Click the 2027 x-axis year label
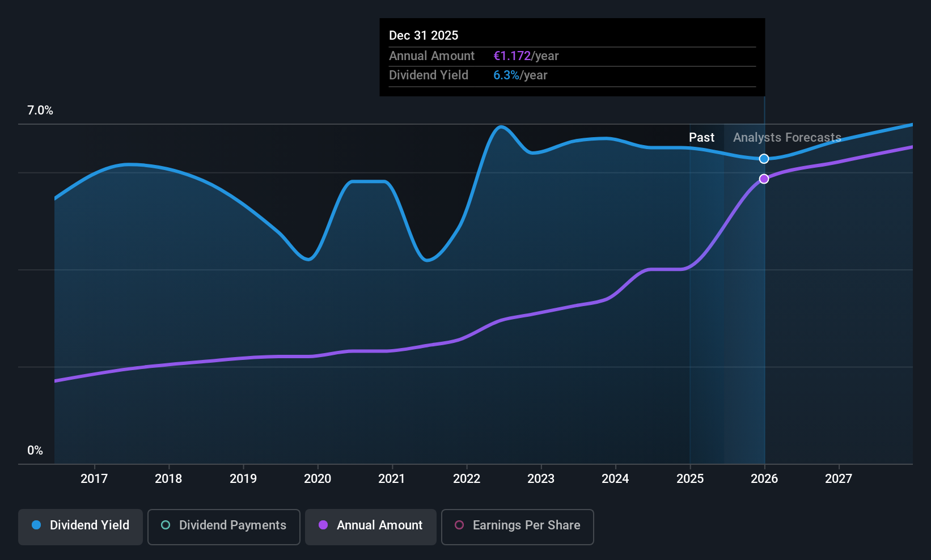Viewport: 931px width, 560px height. 839,478
